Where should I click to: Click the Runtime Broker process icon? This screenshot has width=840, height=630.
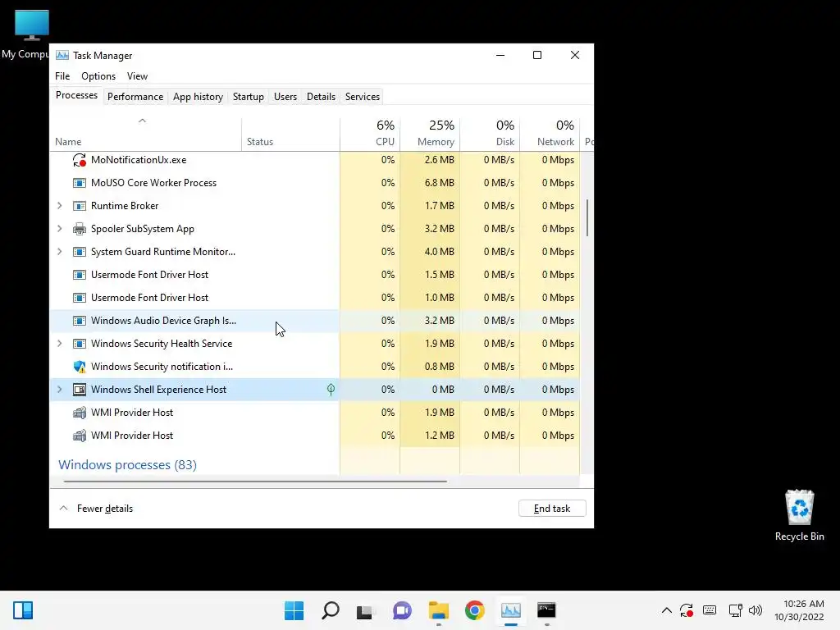[80, 206]
